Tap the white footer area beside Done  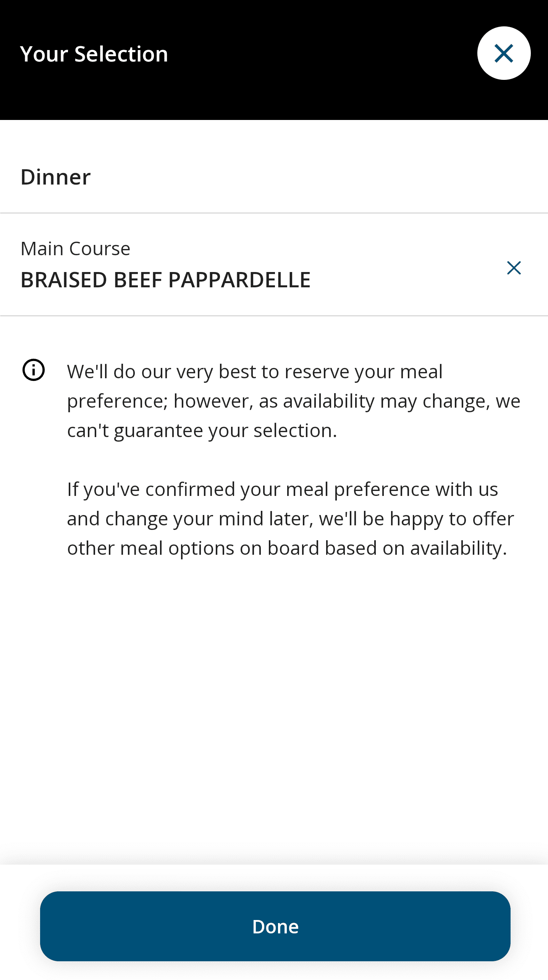click(19, 927)
